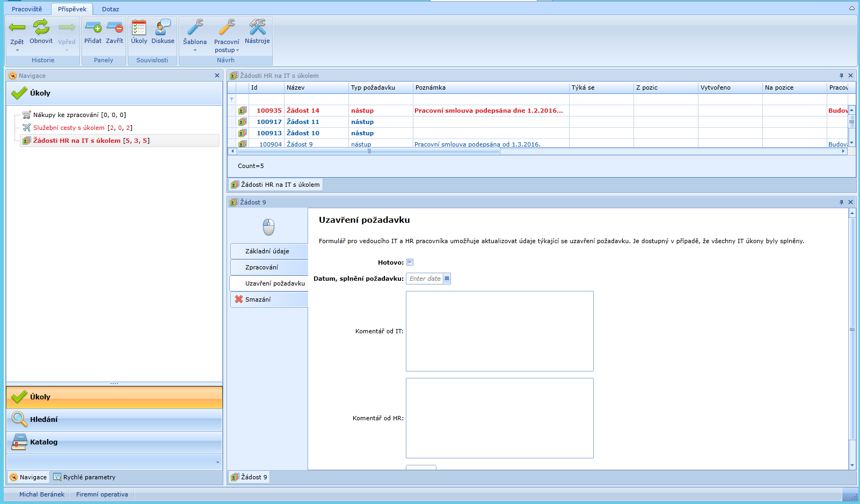Switch to the Rychlé parametry tab
This screenshot has width=860, height=504.
click(x=84, y=477)
